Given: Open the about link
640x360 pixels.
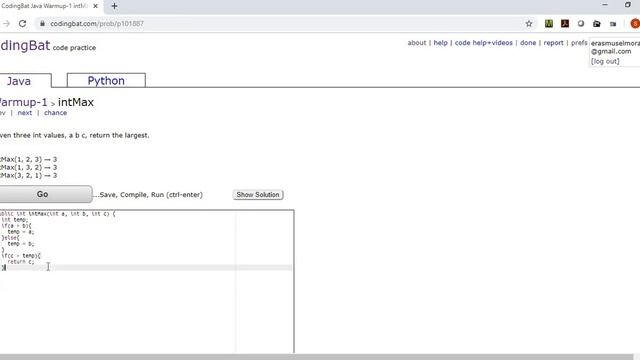Looking at the screenshot, I should coord(417,43).
